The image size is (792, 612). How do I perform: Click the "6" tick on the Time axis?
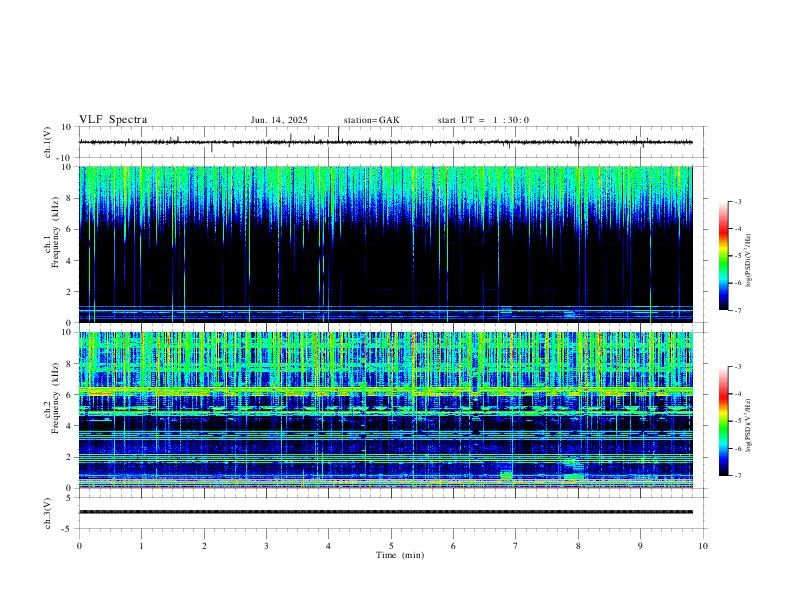click(x=453, y=546)
